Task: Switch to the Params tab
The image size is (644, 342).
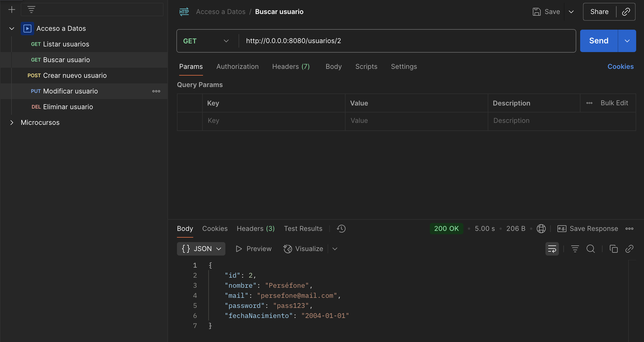Action: (191, 67)
